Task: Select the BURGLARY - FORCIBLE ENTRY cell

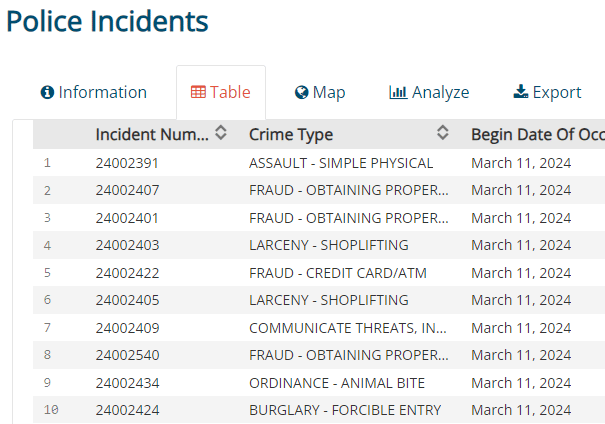Action: (343, 409)
